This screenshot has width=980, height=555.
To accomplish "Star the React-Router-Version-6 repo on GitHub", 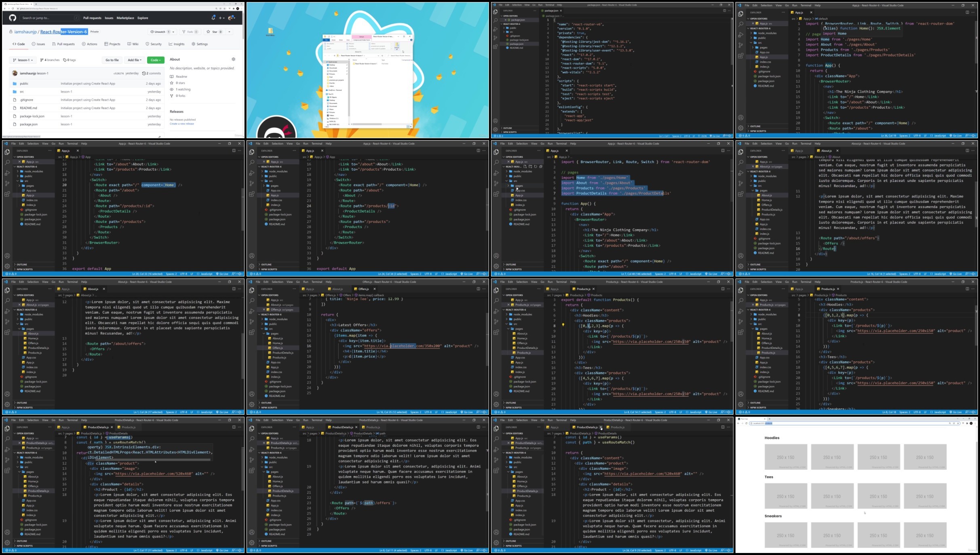I will tap(214, 32).
